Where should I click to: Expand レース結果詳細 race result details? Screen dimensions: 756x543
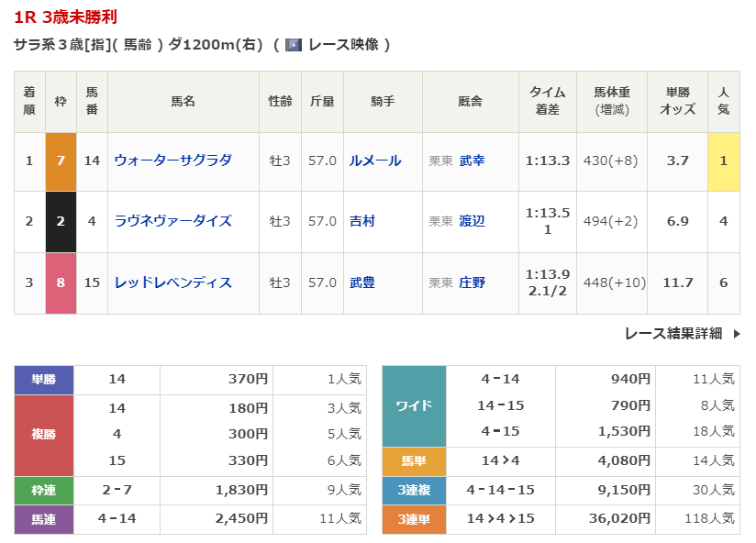673,334
